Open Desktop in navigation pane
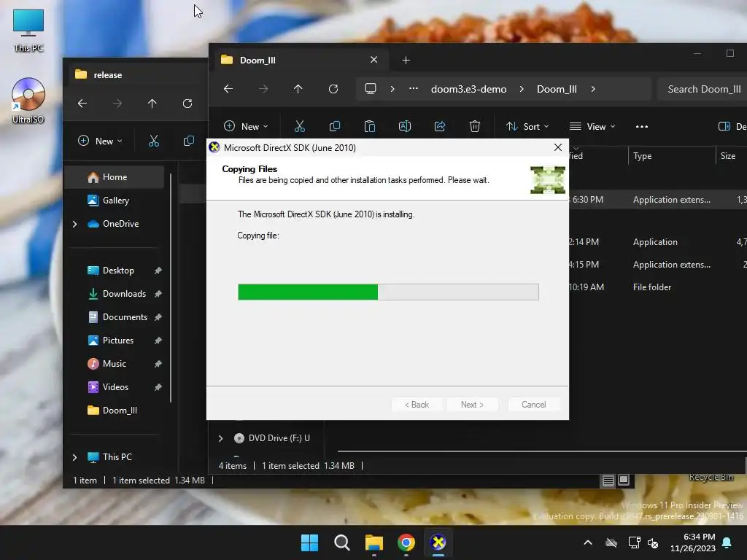This screenshot has width=747, height=560. [x=115, y=271]
